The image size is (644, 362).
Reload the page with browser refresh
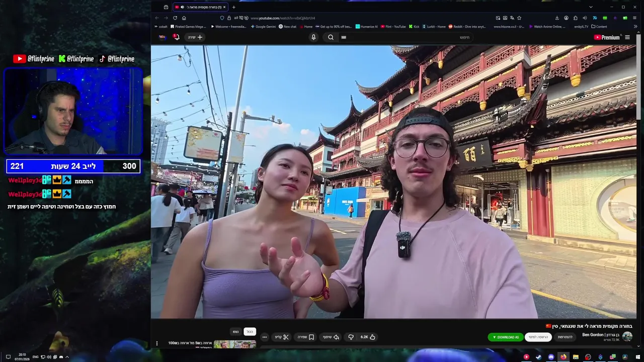175,18
